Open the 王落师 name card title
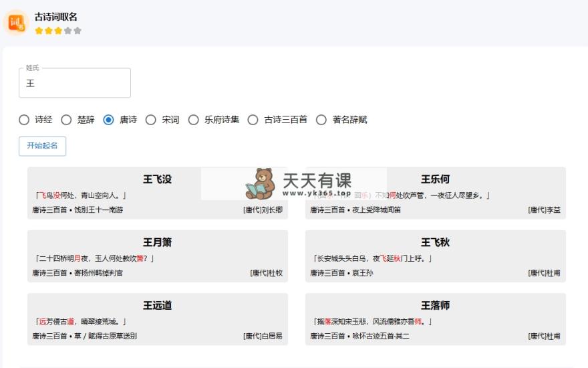The image size is (588, 368). pyautogui.click(x=436, y=305)
